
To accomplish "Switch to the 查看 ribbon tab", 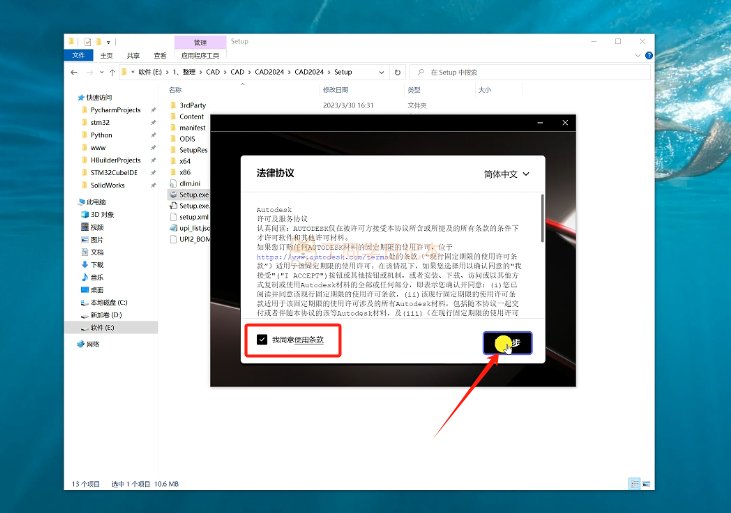I will tap(160, 56).
